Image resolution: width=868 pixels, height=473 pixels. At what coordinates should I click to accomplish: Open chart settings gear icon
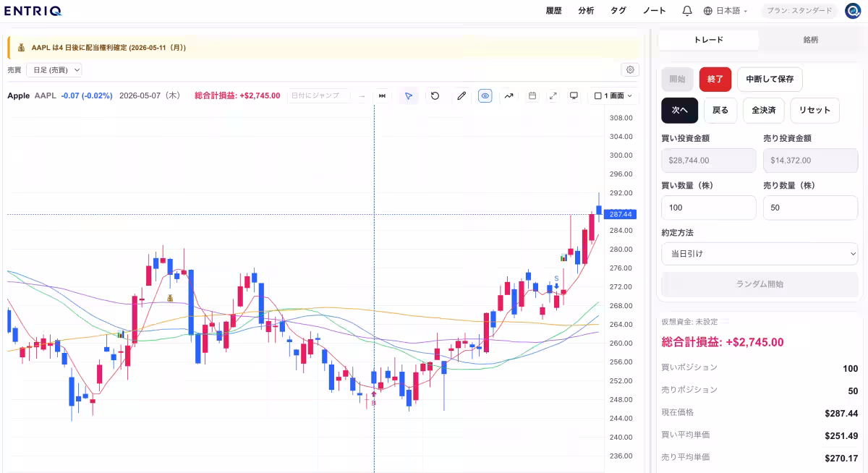point(630,69)
